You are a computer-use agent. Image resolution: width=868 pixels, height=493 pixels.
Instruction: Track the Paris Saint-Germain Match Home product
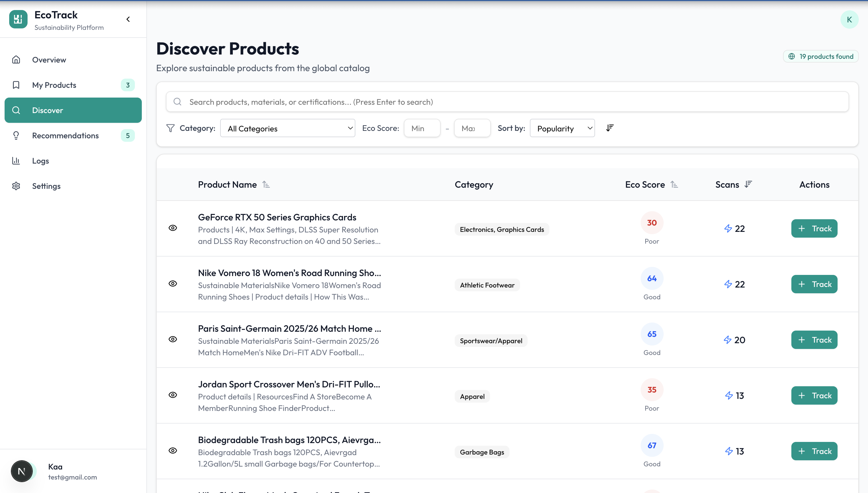coord(814,340)
